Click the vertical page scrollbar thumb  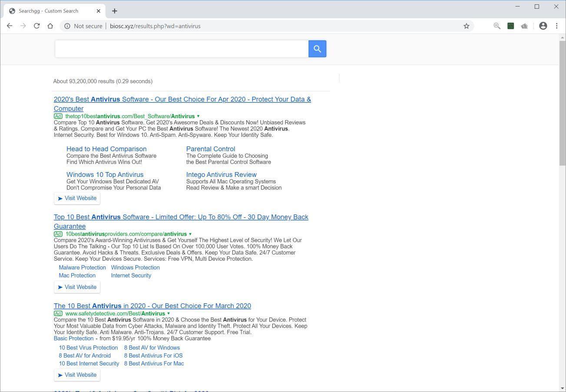coord(563,103)
